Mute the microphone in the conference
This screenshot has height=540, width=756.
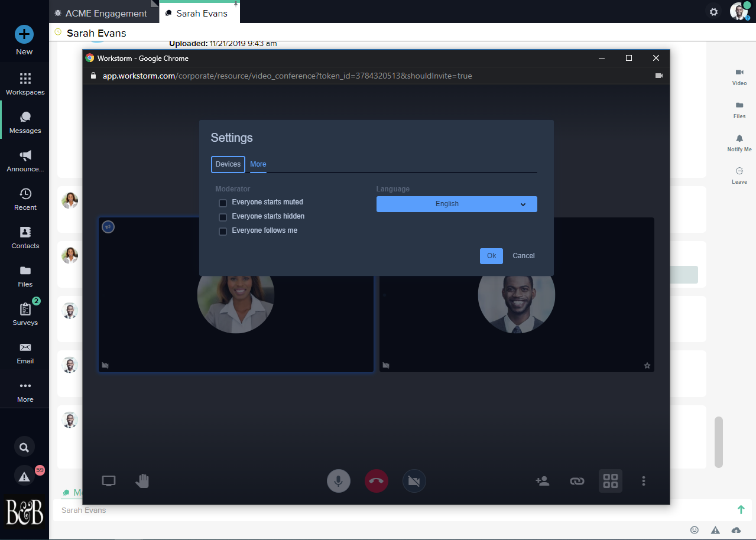tap(339, 482)
